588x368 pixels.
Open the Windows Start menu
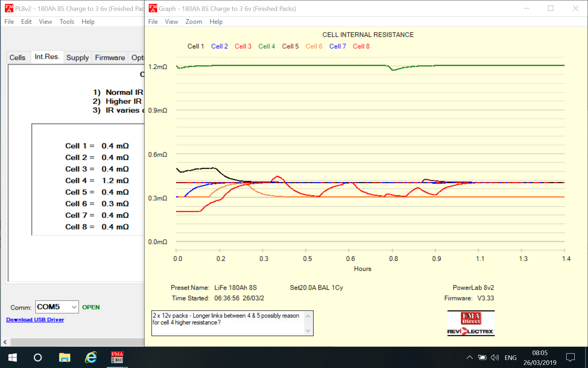pos(13,357)
